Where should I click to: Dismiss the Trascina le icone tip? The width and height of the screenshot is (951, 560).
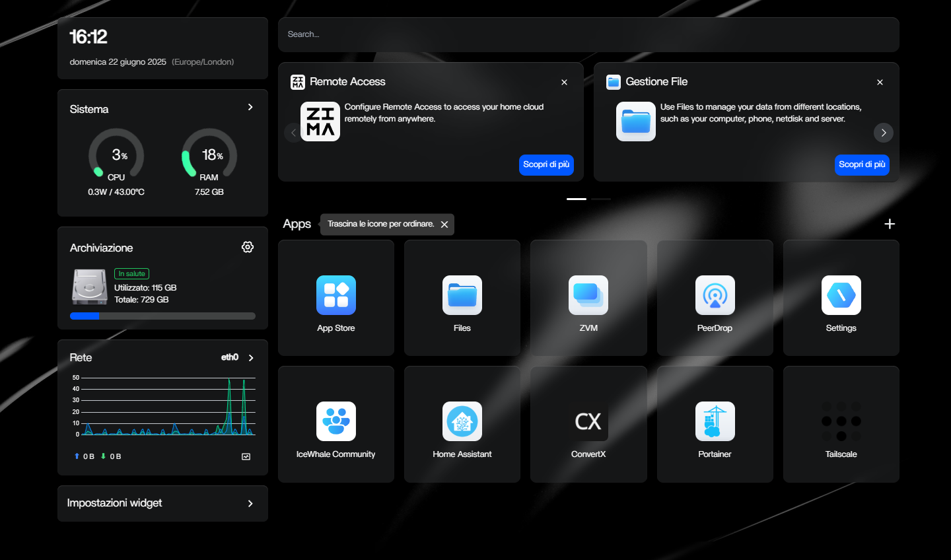[x=444, y=224]
